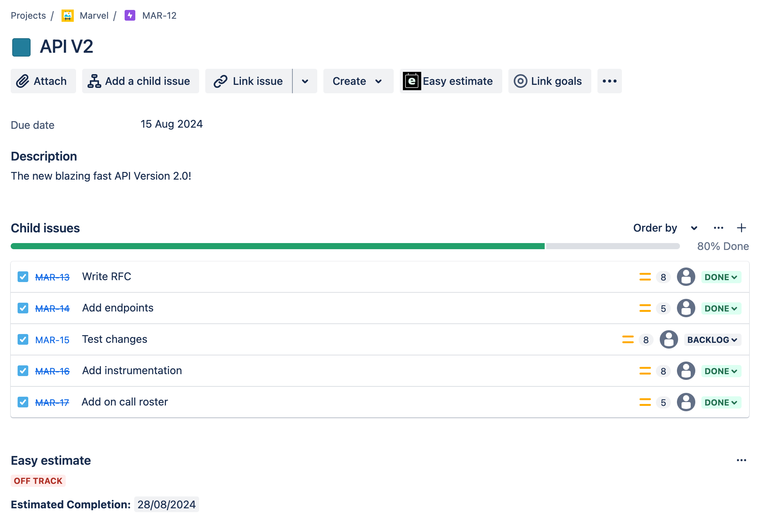The height and width of the screenshot is (532, 766).
Task: Click story points 5 on Add endpoints row
Action: pyautogui.click(x=664, y=308)
